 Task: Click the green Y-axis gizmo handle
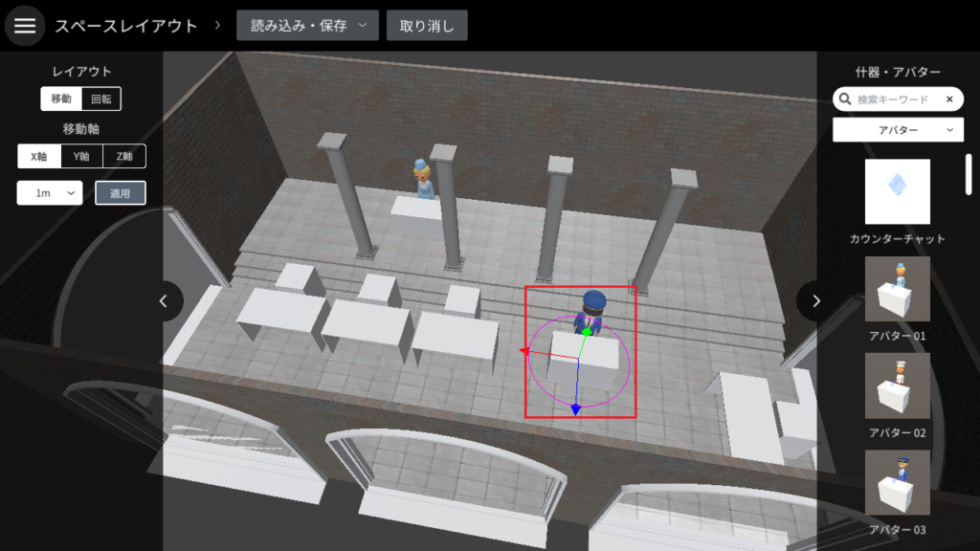[x=587, y=332]
